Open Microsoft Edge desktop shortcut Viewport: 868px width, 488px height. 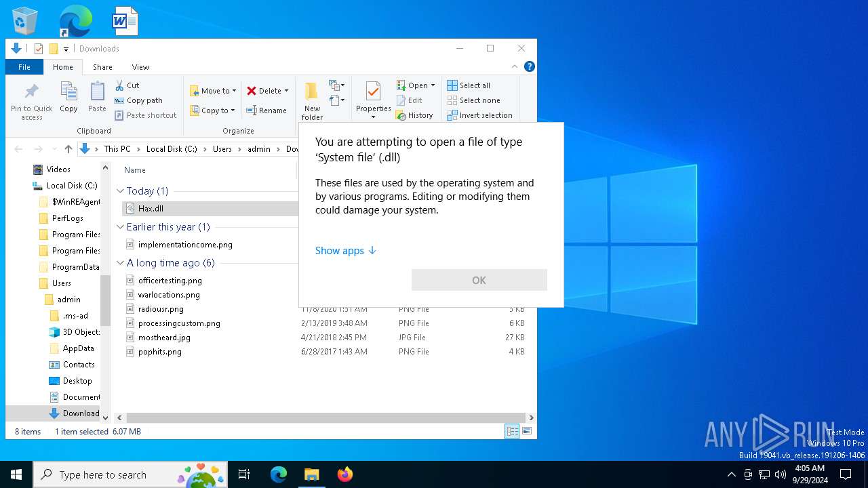75,21
